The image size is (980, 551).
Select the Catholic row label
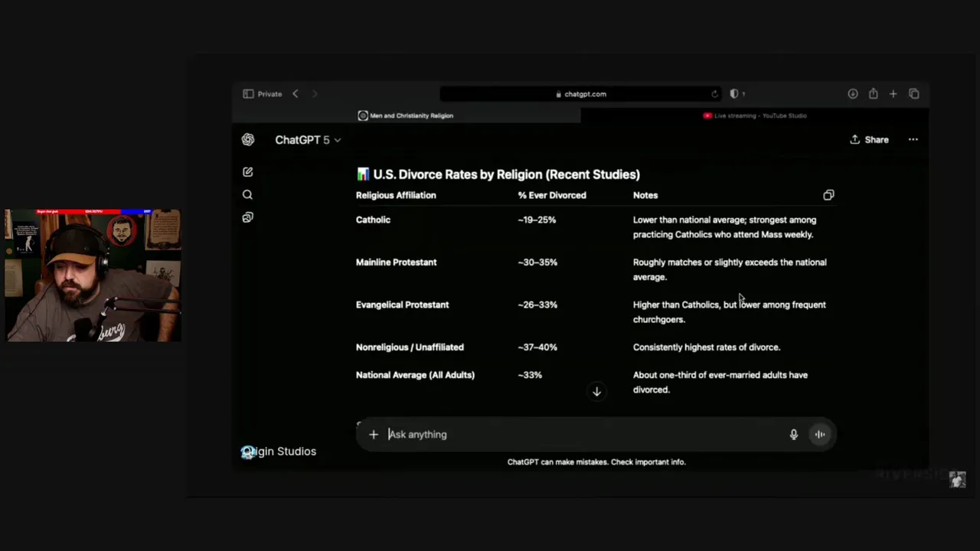click(373, 220)
